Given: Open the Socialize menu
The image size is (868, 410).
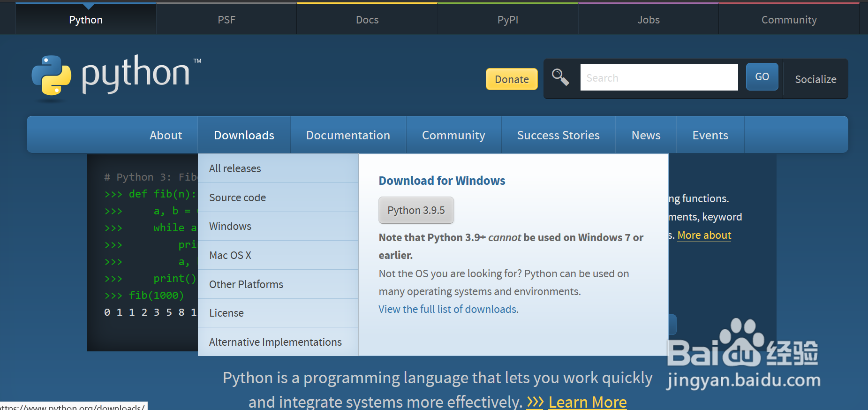Looking at the screenshot, I should coord(815,79).
